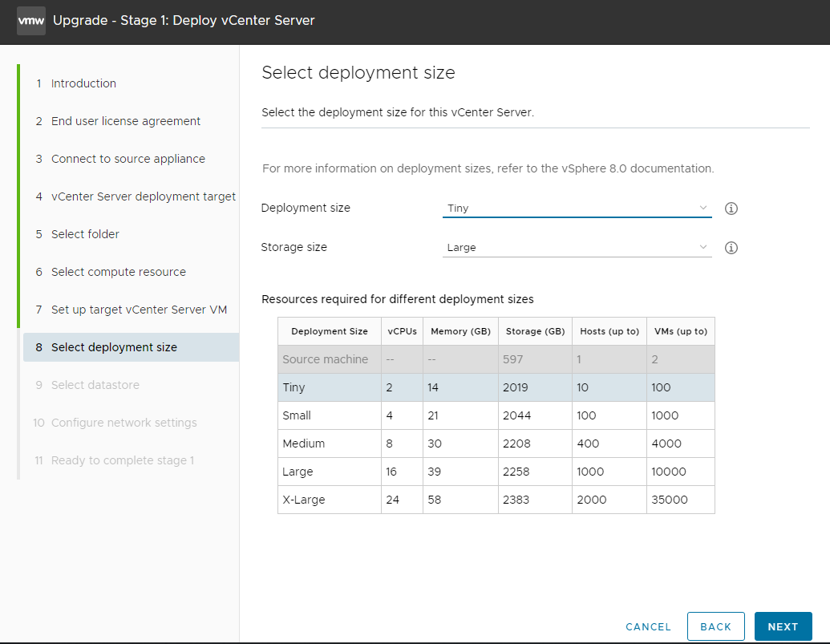Click the Resources required table caption
The height and width of the screenshot is (644, 830).
[x=398, y=299]
